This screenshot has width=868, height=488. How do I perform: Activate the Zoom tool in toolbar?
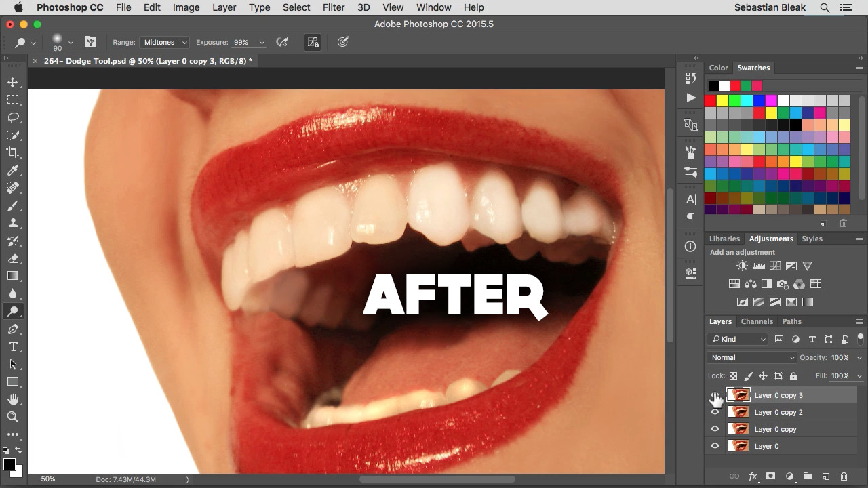click(13, 417)
